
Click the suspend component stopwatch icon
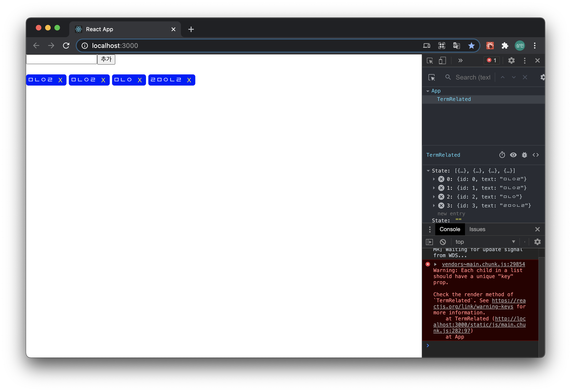click(502, 155)
